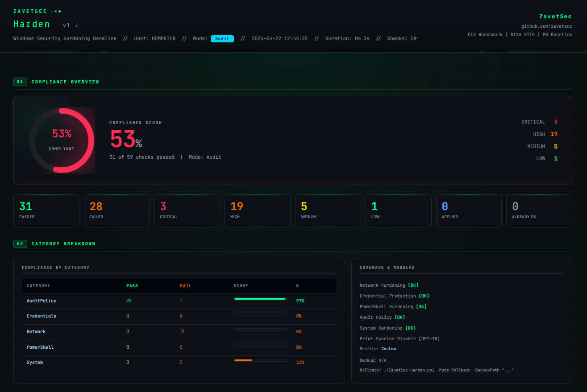
Task: Select the 19 High stat card
Action: 258,211
